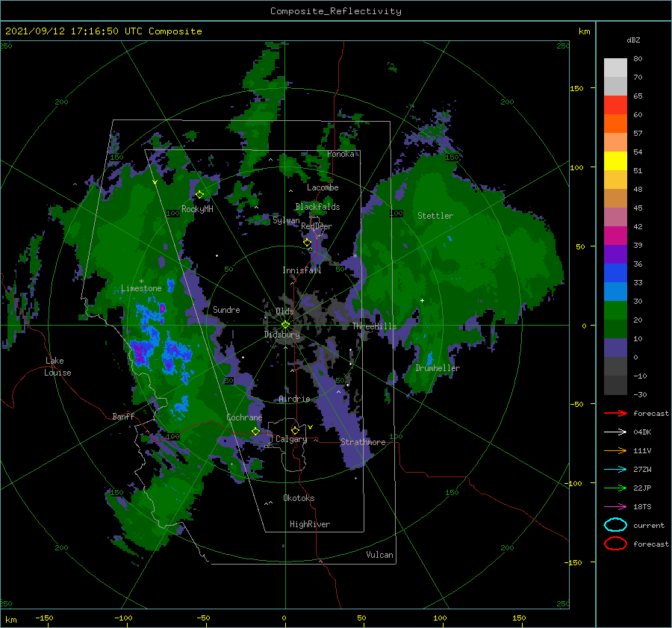The height and width of the screenshot is (628, 672).
Task: Pick the red 60–65 dBZ legend swatch
Action: (615, 105)
